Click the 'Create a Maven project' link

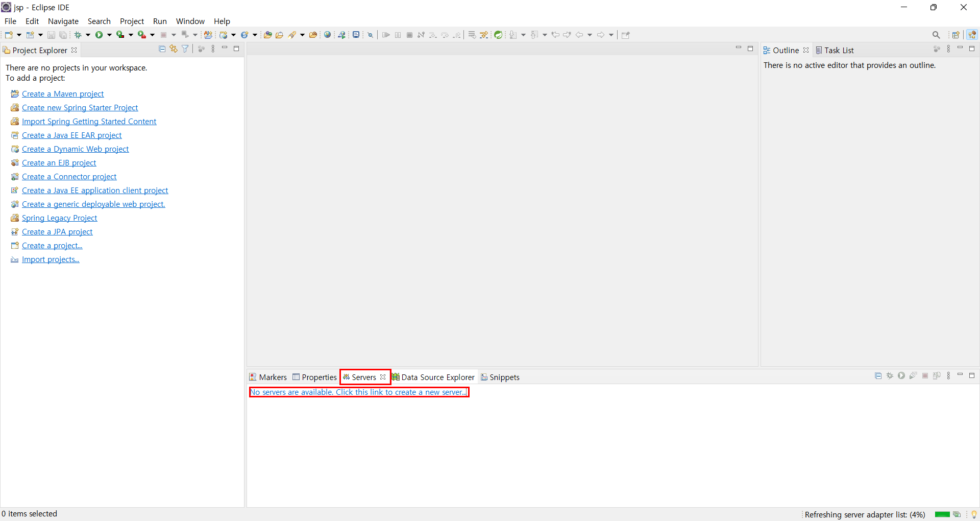pos(63,94)
